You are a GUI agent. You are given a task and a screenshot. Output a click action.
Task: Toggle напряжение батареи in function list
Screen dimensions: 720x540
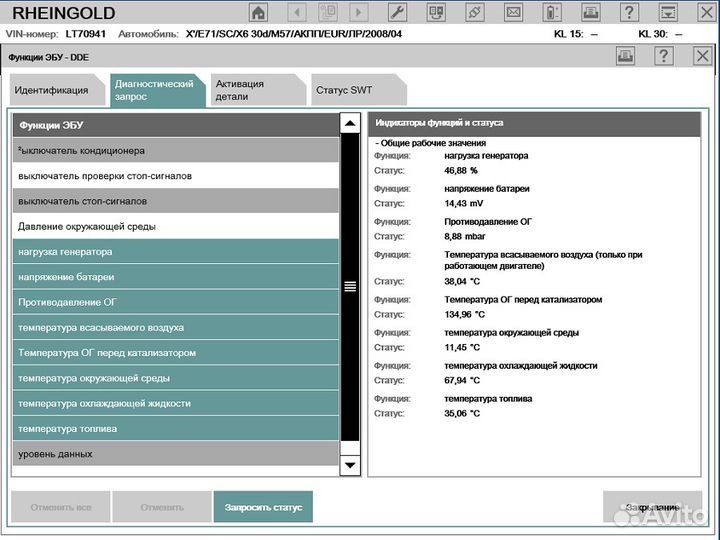point(176,277)
